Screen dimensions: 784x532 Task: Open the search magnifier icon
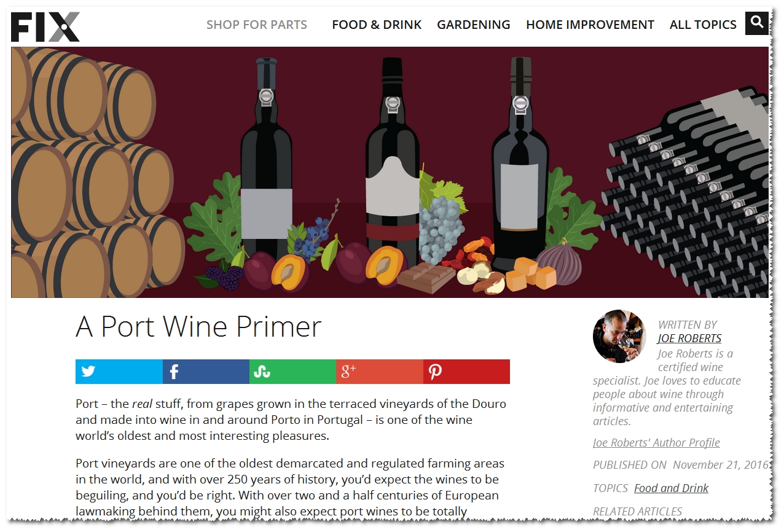pyautogui.click(x=757, y=23)
